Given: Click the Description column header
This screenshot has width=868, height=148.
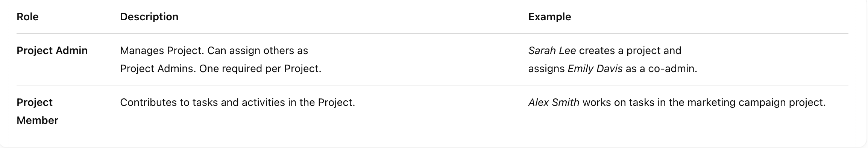Looking at the screenshot, I should coord(149,17).
